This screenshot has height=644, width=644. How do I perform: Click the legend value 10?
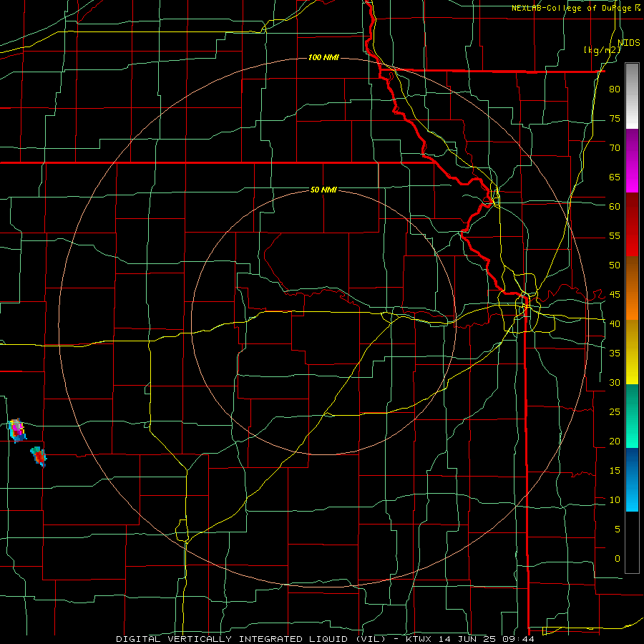615,500
